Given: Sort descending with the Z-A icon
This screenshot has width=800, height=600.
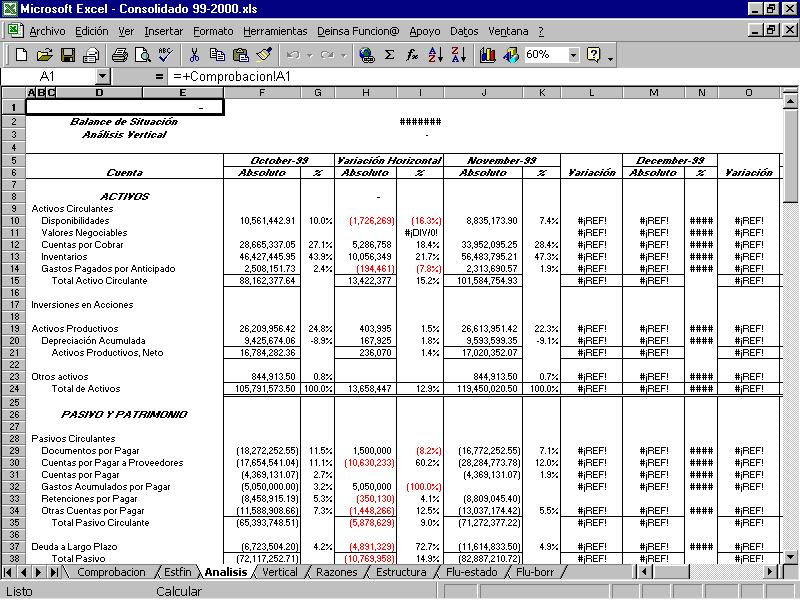Looking at the screenshot, I should (459, 55).
